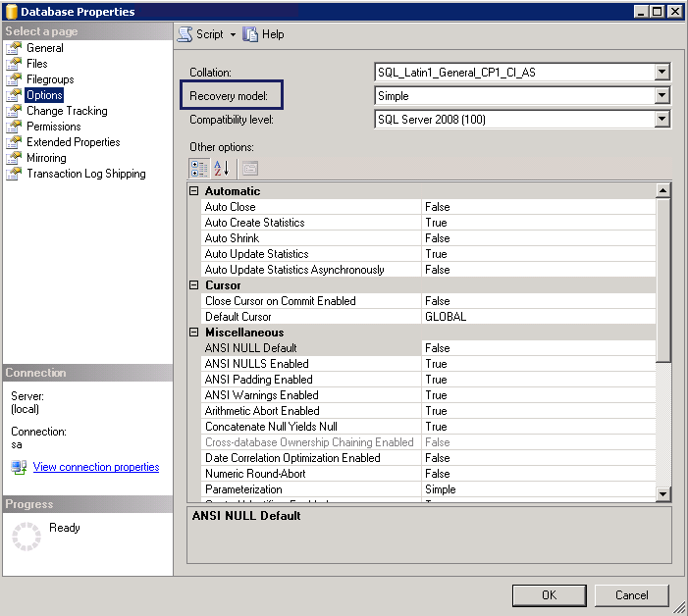Screen dimensions: 688x616
Task: Select the ANSI Warnings Enabled row
Action: point(428,395)
